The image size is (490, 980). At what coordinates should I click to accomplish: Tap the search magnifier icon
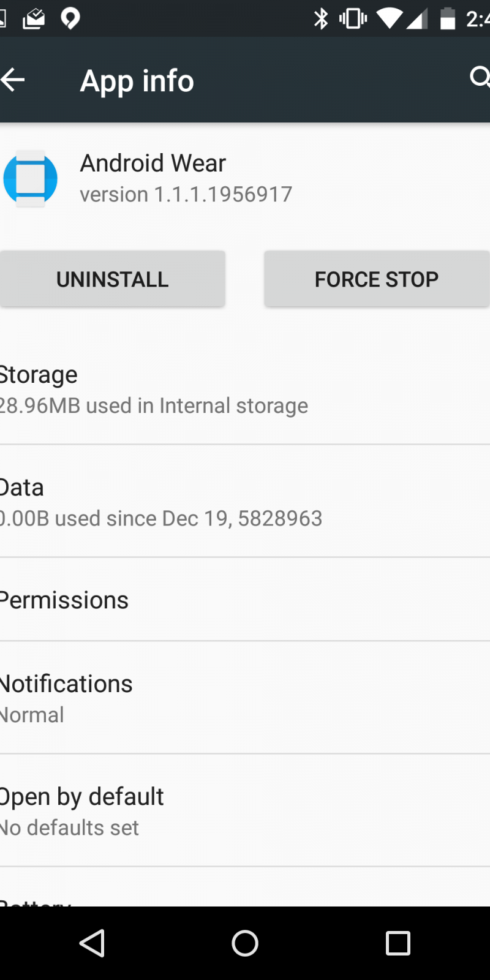[x=480, y=78]
